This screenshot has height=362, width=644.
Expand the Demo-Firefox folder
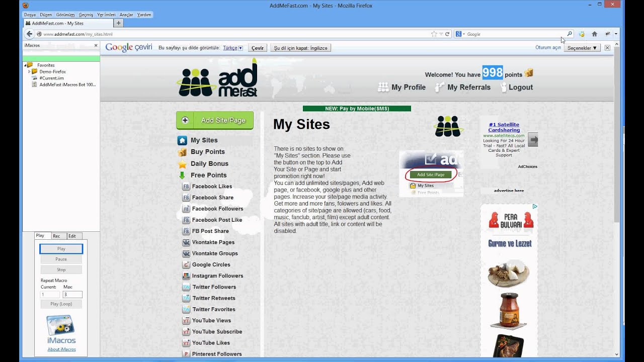pyautogui.click(x=29, y=71)
